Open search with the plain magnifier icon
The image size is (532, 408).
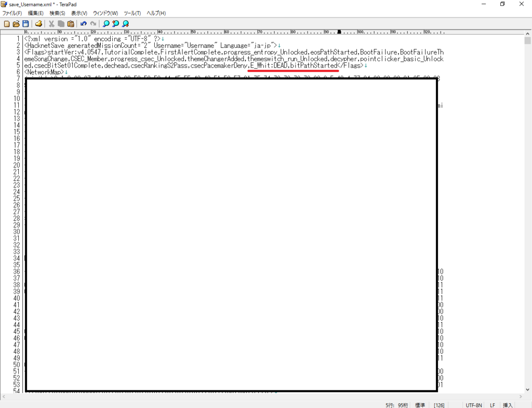pos(106,24)
